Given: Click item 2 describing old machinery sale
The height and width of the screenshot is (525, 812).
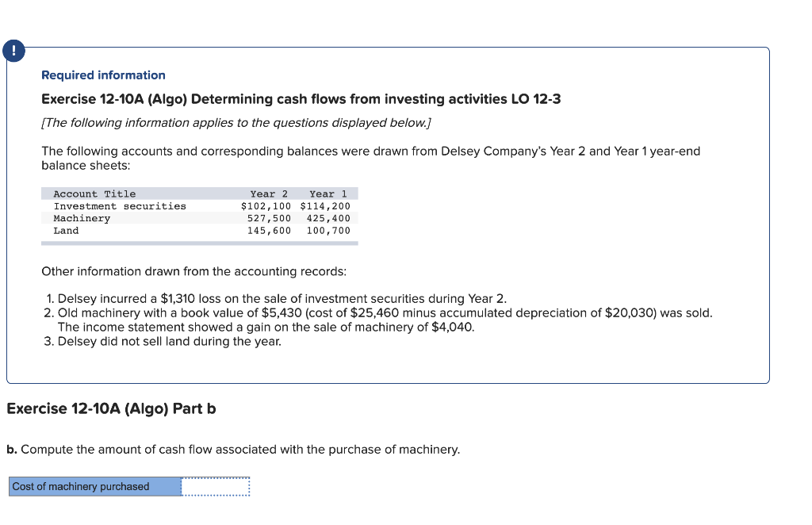Looking at the screenshot, I should [x=357, y=312].
